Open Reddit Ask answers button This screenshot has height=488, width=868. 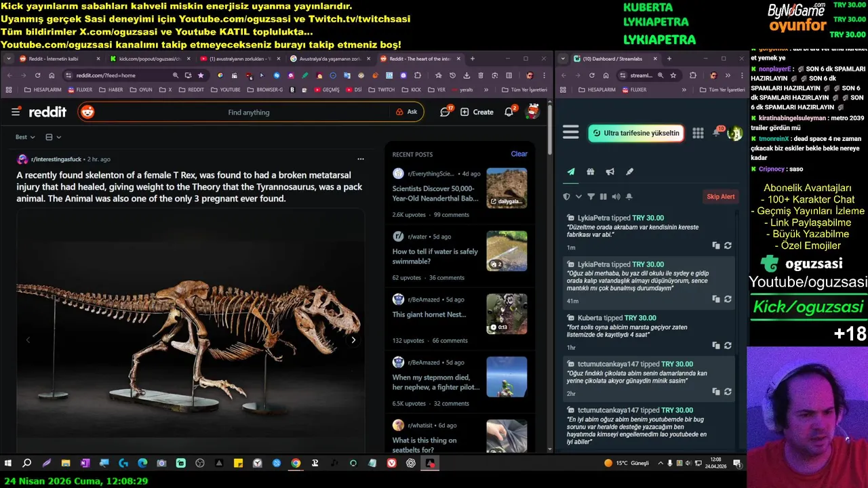point(406,112)
